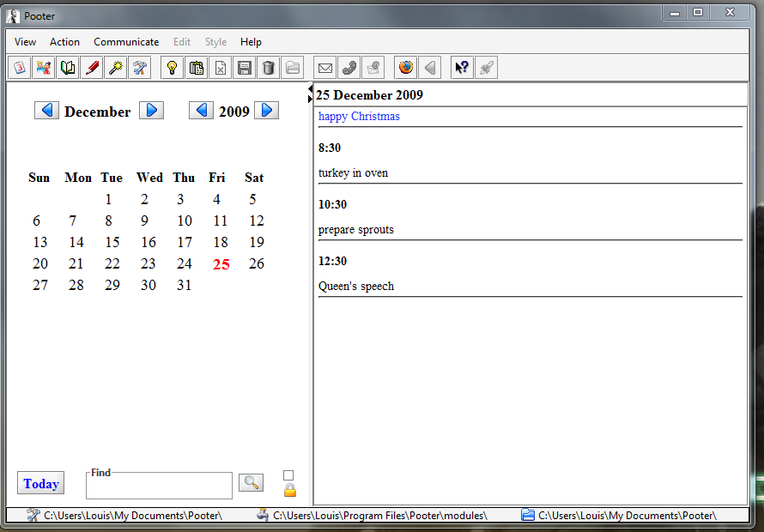Select December 1 in the calendar

coord(108,199)
